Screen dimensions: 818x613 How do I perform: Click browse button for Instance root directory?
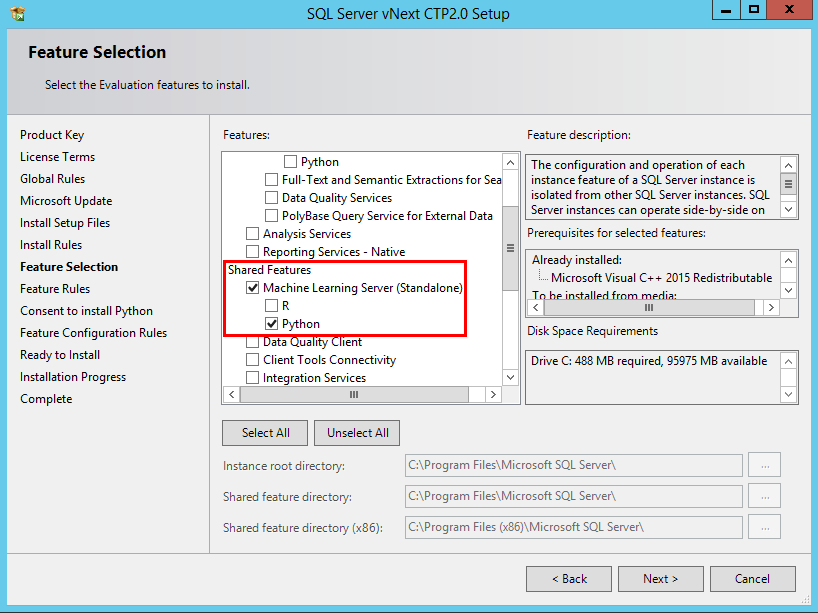(x=764, y=465)
